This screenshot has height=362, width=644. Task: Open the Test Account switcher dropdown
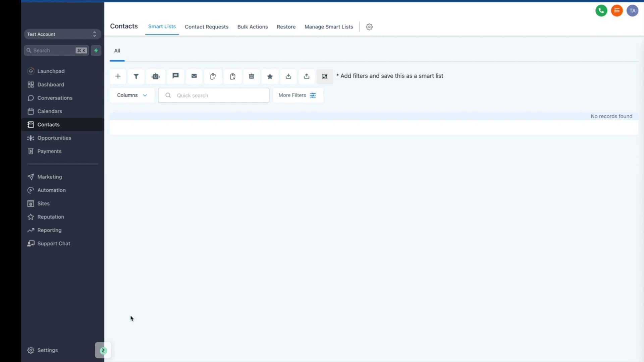point(62,34)
